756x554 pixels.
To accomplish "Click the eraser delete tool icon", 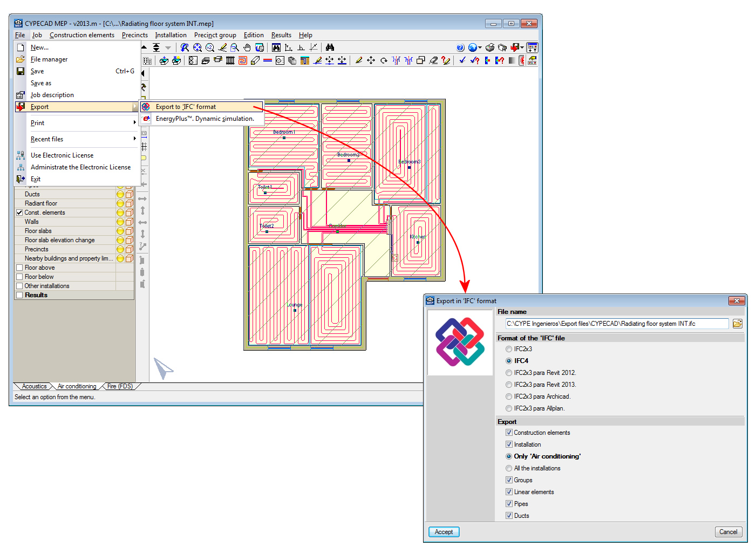I will 433,60.
